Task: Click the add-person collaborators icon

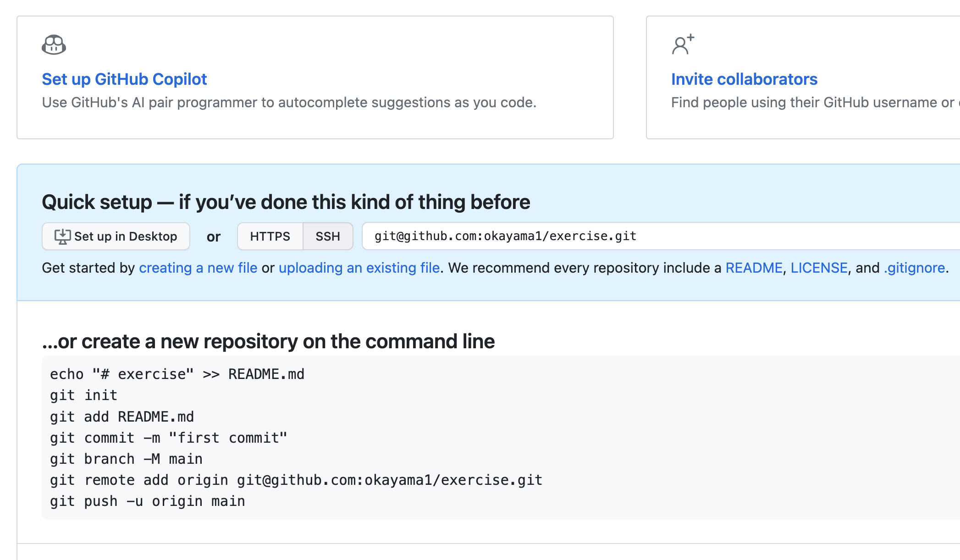Action: click(x=683, y=45)
